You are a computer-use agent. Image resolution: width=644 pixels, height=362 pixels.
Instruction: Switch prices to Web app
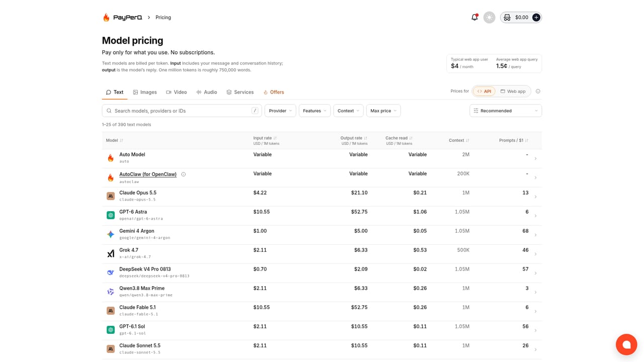[513, 92]
